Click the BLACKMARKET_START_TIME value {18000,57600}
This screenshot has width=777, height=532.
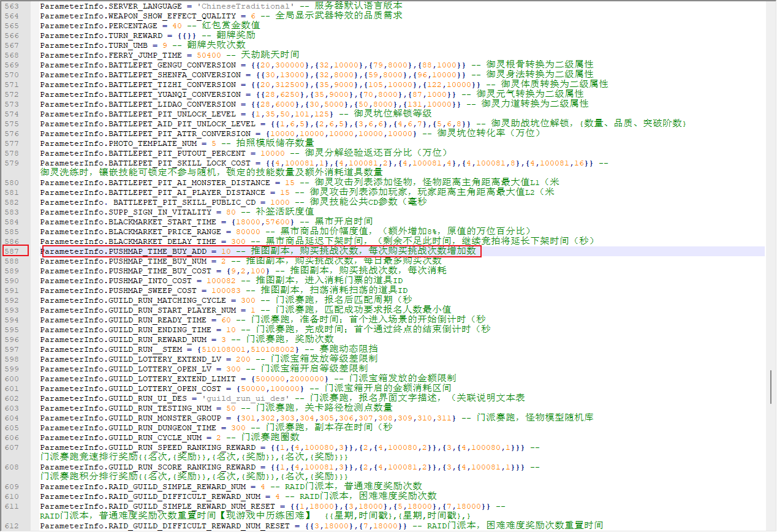click(x=265, y=222)
